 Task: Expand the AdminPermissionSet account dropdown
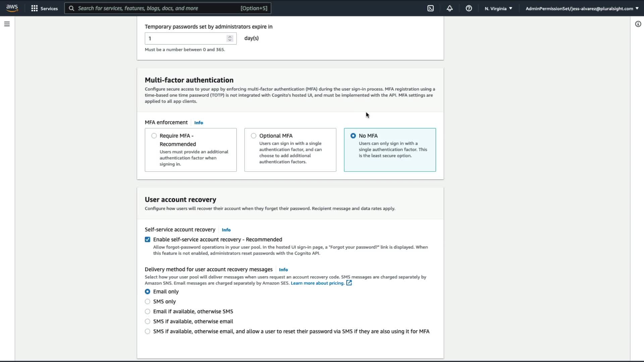point(582,8)
